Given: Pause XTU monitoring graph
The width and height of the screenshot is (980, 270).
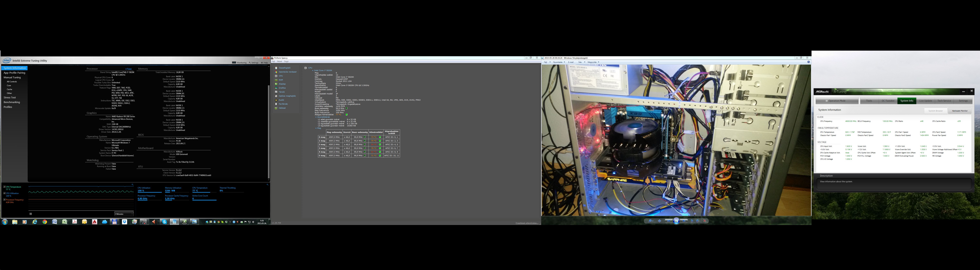Looking at the screenshot, I should [x=30, y=214].
